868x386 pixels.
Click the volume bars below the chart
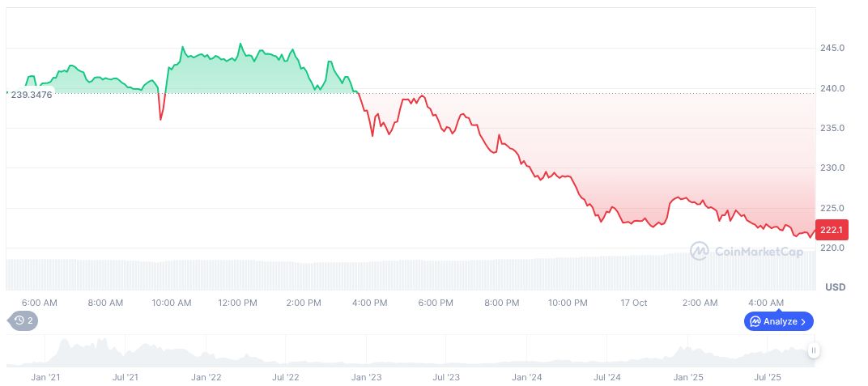(x=405, y=274)
